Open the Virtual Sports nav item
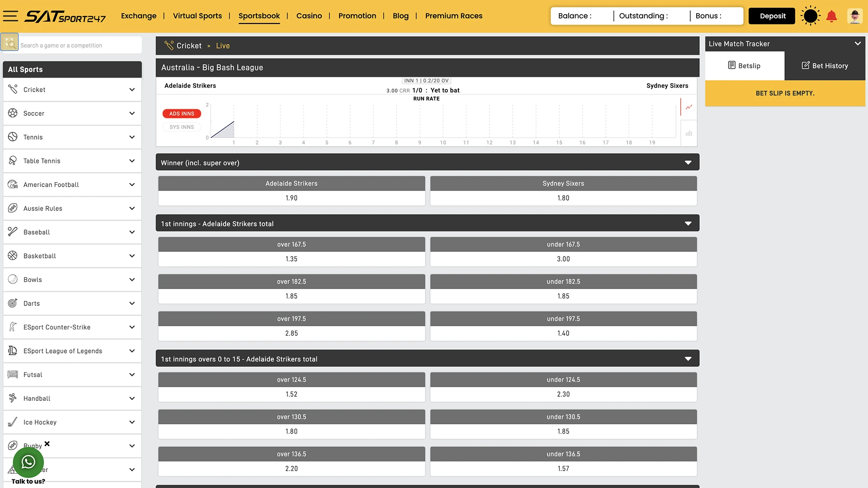This screenshot has height=488, width=868. pos(198,16)
